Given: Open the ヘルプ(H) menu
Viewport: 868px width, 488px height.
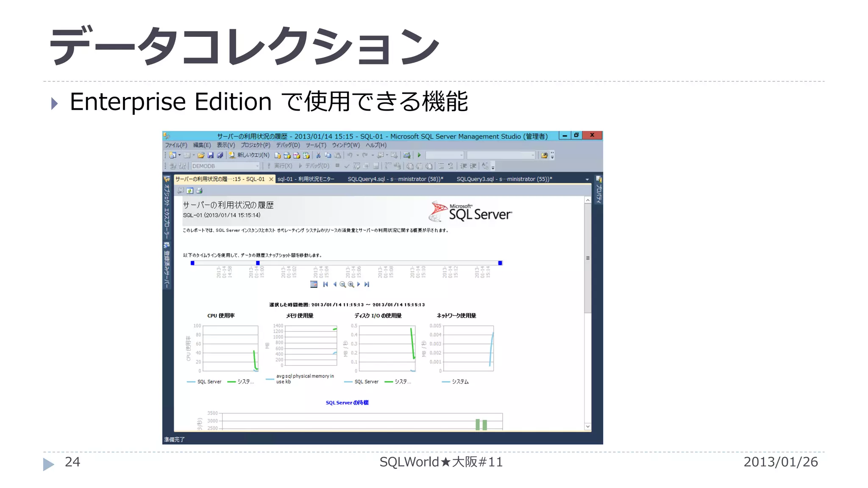Looking at the screenshot, I should tap(376, 145).
